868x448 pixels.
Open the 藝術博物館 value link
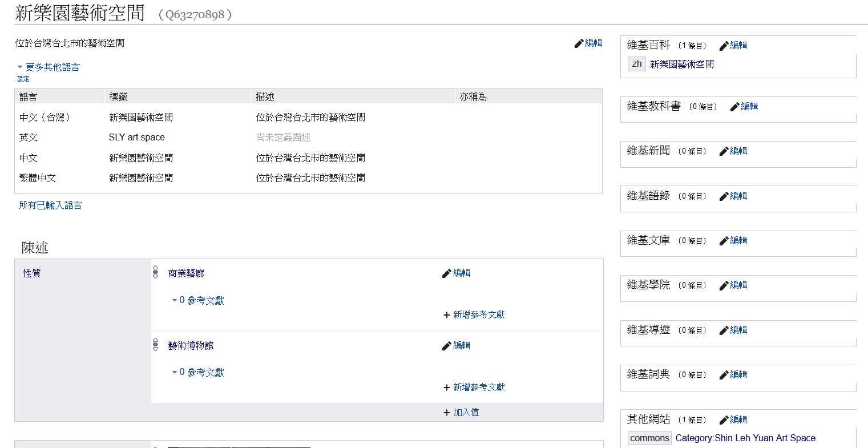pos(191,346)
